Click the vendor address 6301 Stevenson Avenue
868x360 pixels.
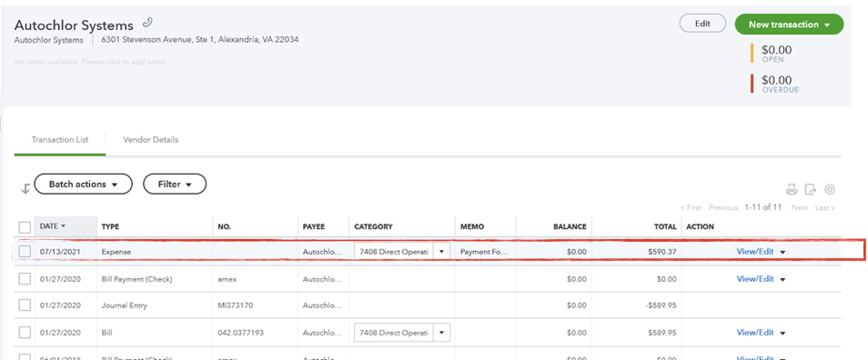[200, 40]
